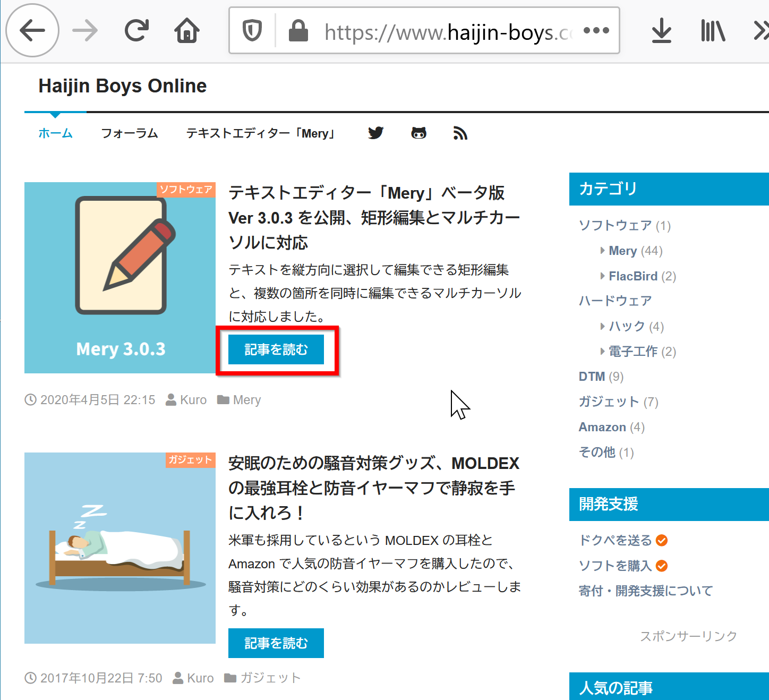This screenshot has height=700, width=769.
Task: Click the ガジェット tag on sleeping thumbnail
Action: (x=190, y=460)
